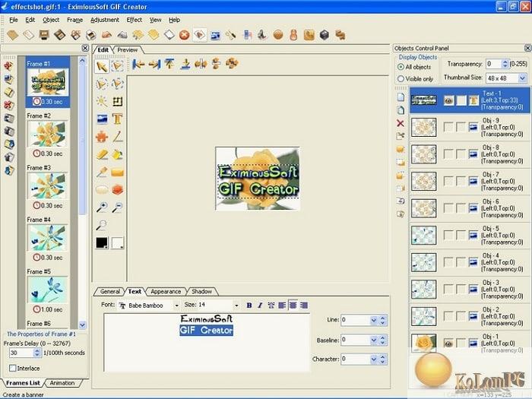Adjust the Transparency spinner arrows

click(x=505, y=64)
